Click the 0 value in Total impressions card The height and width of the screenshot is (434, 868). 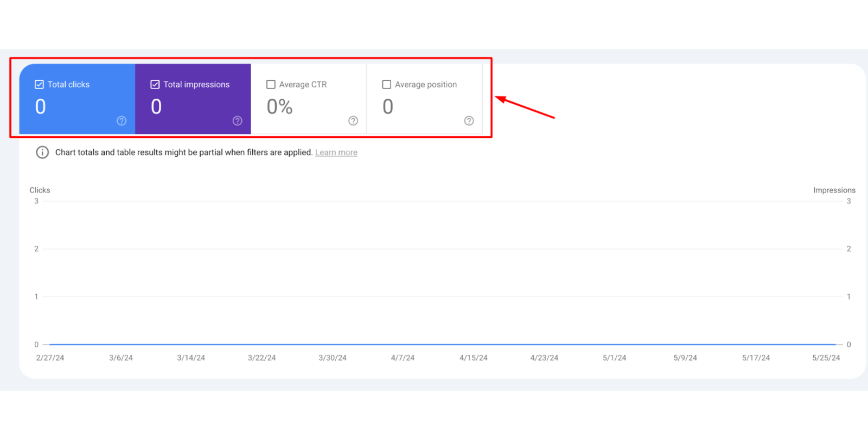(x=156, y=107)
